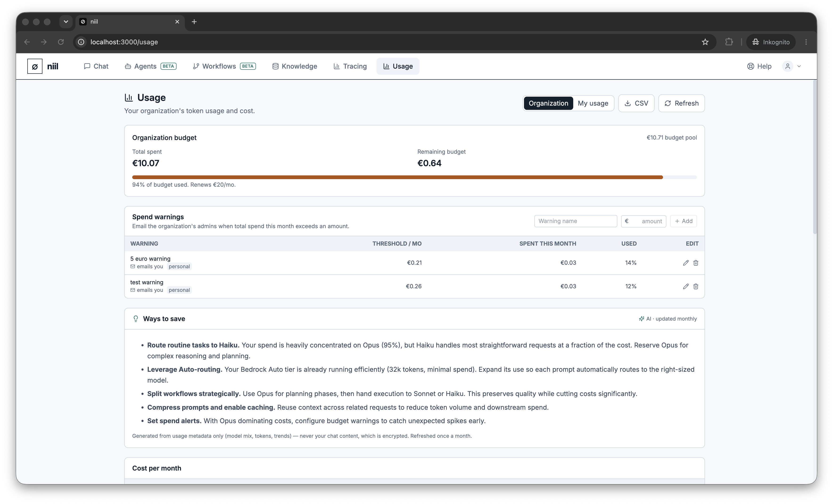This screenshot has height=504, width=833.
Task: Open Chrome three-dot menu
Action: 806,42
